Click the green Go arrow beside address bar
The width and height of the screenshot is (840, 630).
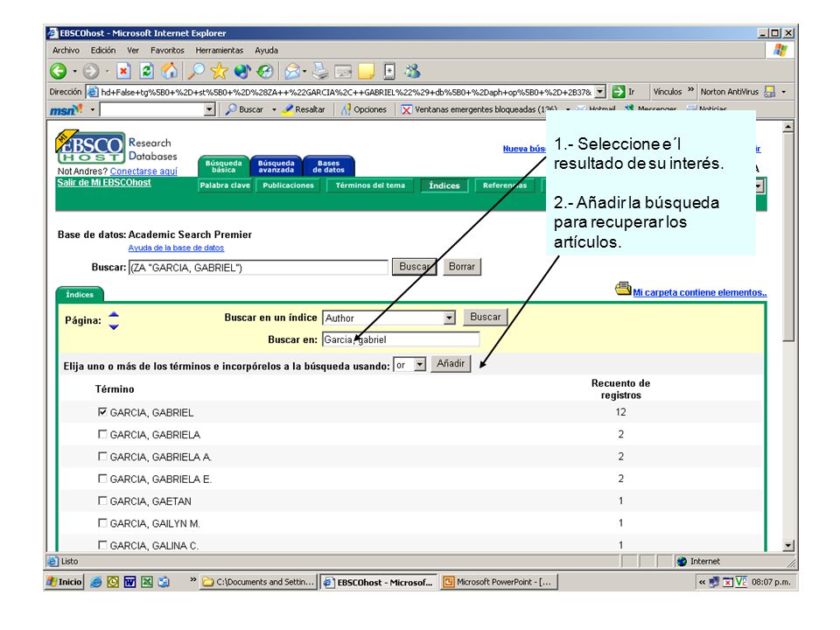[619, 92]
